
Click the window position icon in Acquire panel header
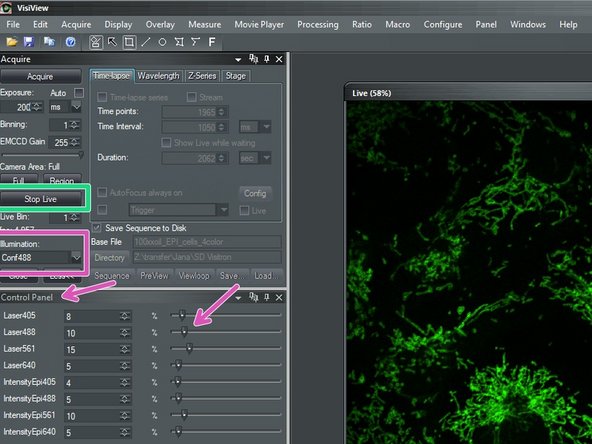tap(253, 59)
